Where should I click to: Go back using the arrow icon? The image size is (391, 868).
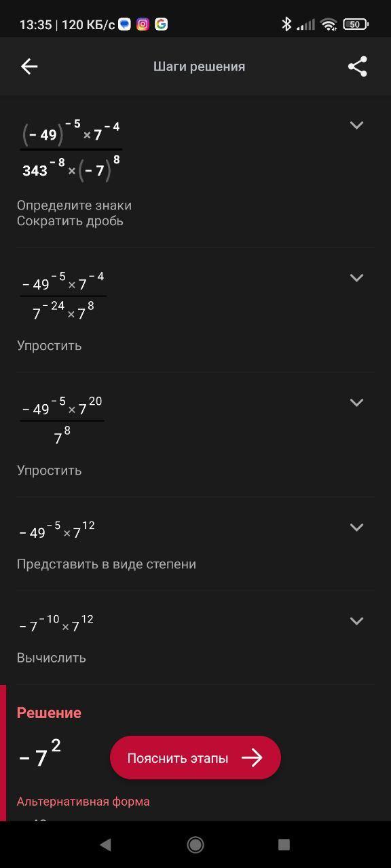click(x=29, y=66)
